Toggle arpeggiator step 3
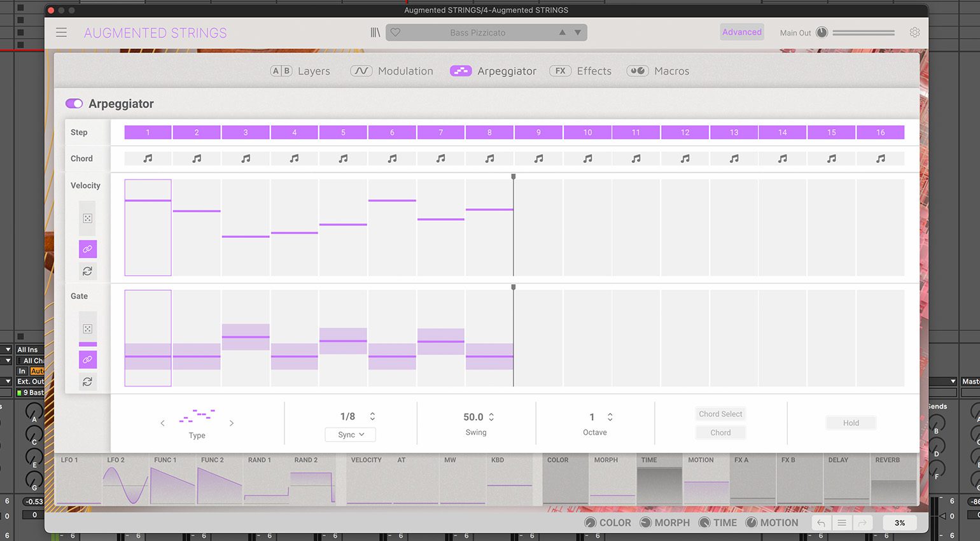 pyautogui.click(x=246, y=132)
